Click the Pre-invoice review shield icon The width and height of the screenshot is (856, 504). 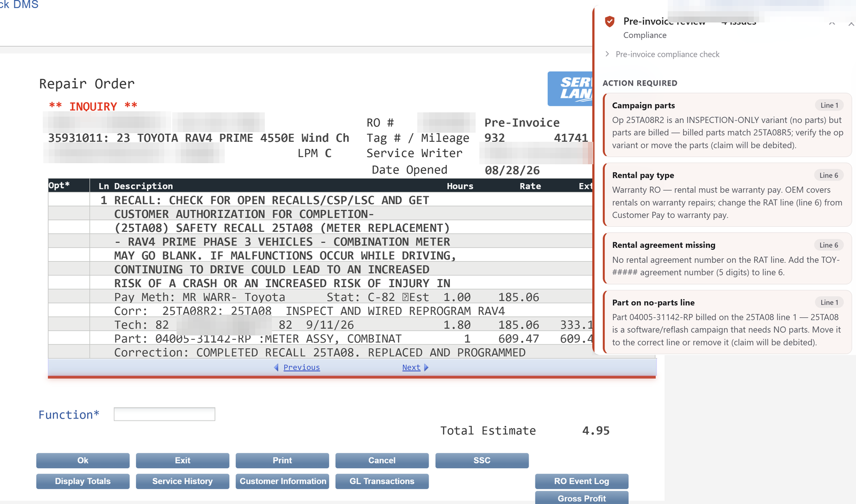609,21
